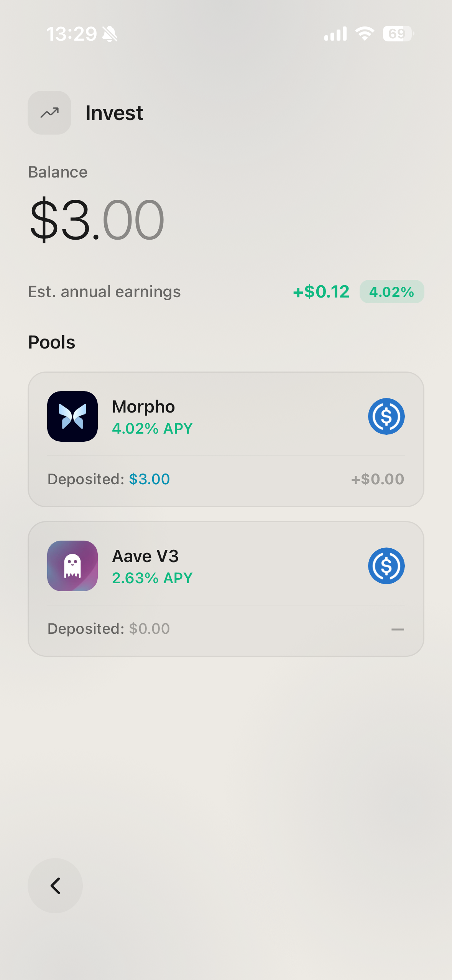Tap the Invest trend arrow icon
Viewport: 452px width, 980px height.
coord(49,113)
